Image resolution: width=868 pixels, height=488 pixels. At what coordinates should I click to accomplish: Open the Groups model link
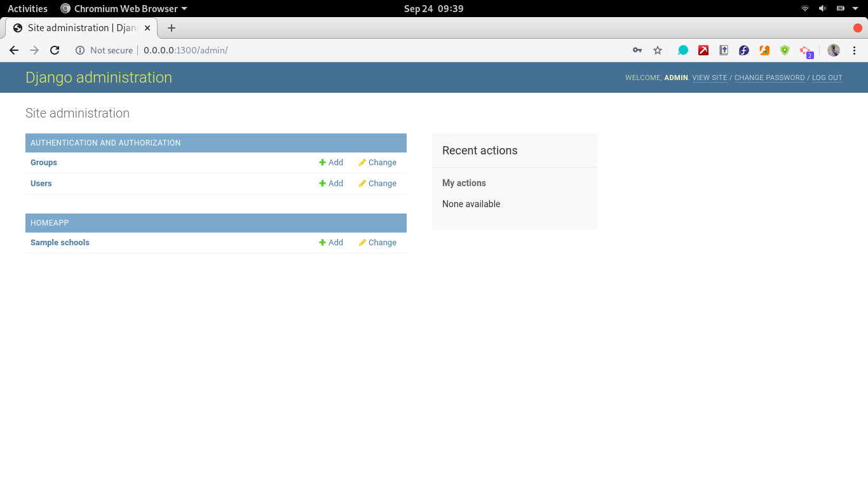click(x=44, y=163)
